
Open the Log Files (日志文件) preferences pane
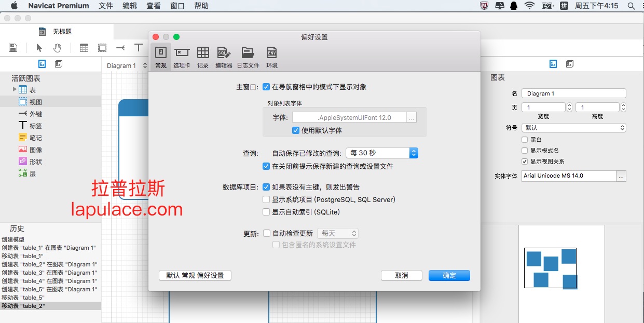pos(248,57)
